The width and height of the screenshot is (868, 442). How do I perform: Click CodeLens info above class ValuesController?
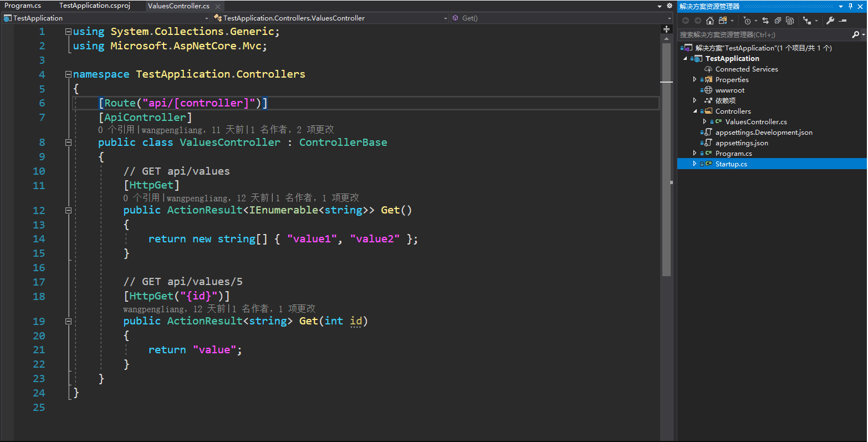coord(216,130)
